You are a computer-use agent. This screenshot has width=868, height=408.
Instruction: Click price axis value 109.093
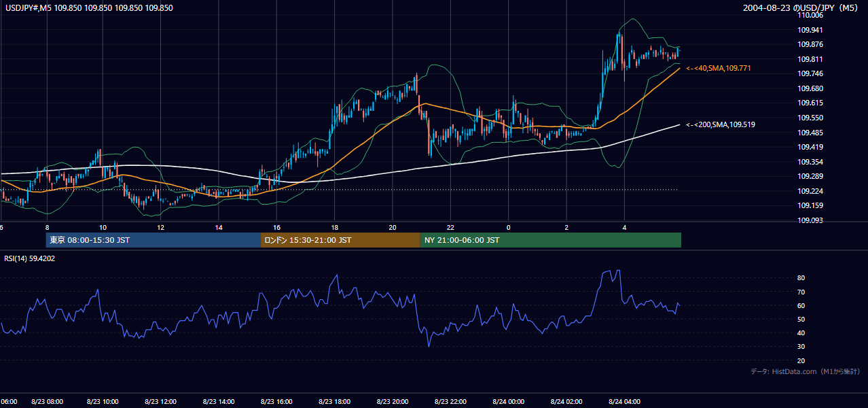click(810, 220)
